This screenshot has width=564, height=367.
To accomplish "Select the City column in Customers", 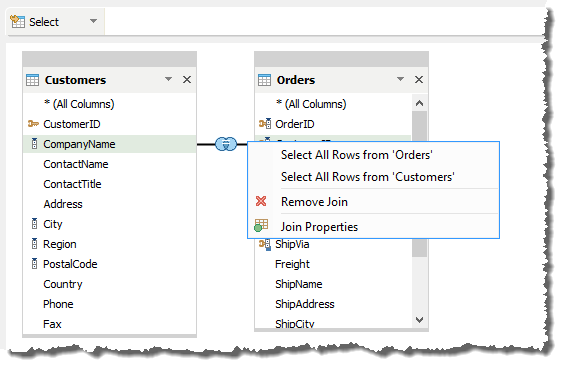I will (110, 224).
